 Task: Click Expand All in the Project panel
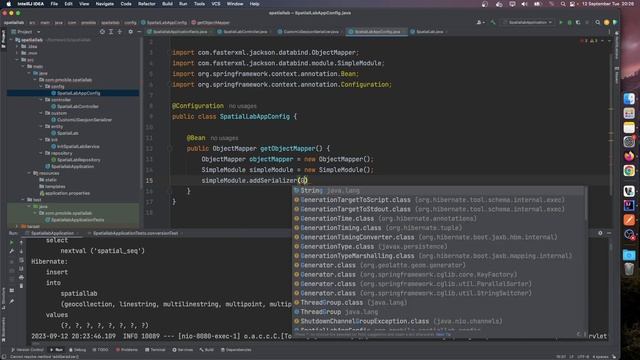click(111, 31)
